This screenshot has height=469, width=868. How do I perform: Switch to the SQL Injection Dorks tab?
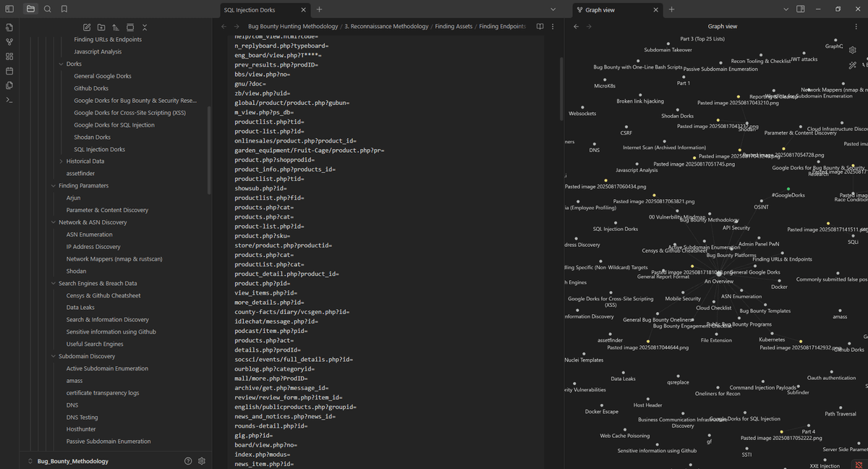tap(250, 10)
